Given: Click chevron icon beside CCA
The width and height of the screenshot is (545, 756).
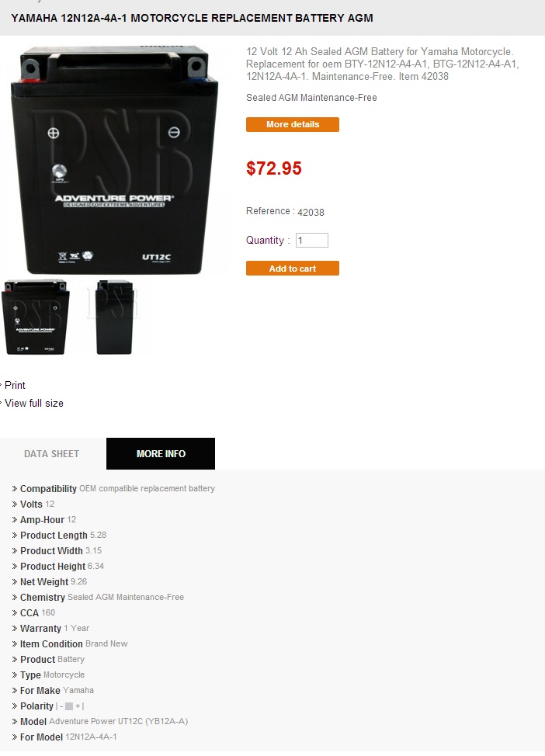Looking at the screenshot, I should pos(15,613).
